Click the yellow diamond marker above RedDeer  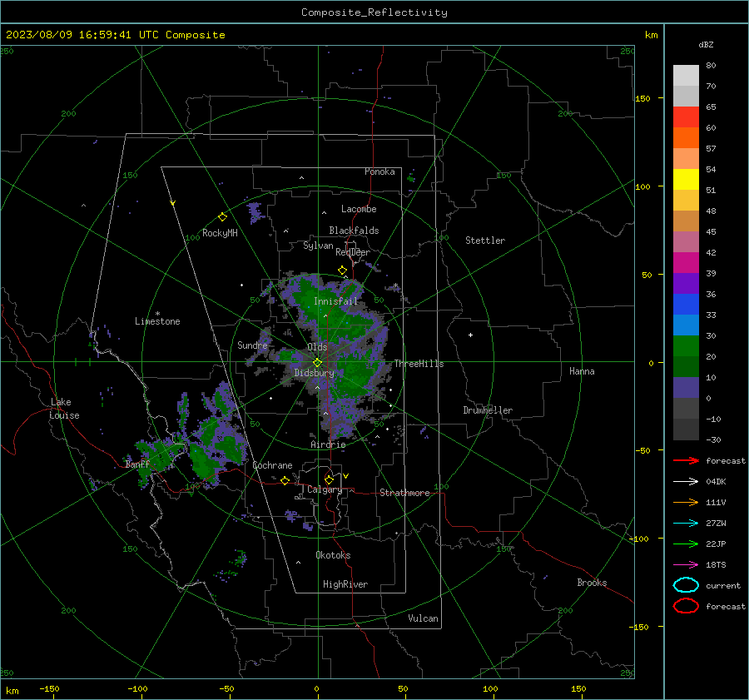[342, 271]
